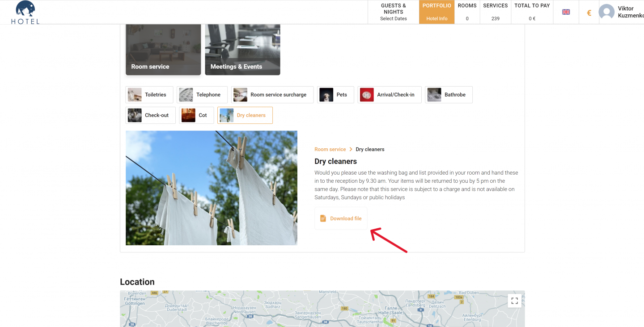The width and height of the screenshot is (644, 327).
Task: Click the Toiletries thumbnail icon
Action: coord(135,95)
